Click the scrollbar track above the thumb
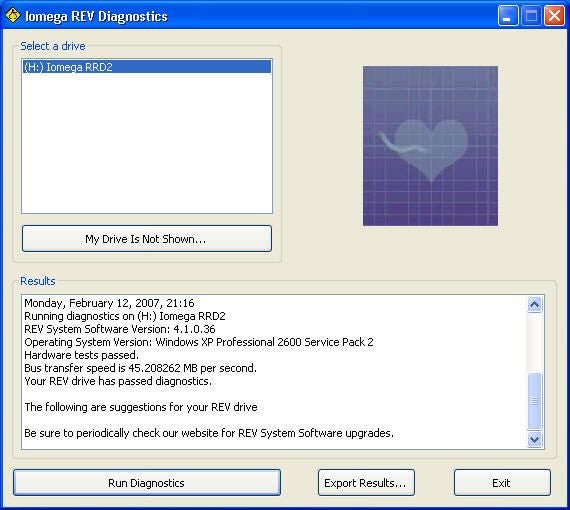The image size is (570, 510). pos(534,342)
